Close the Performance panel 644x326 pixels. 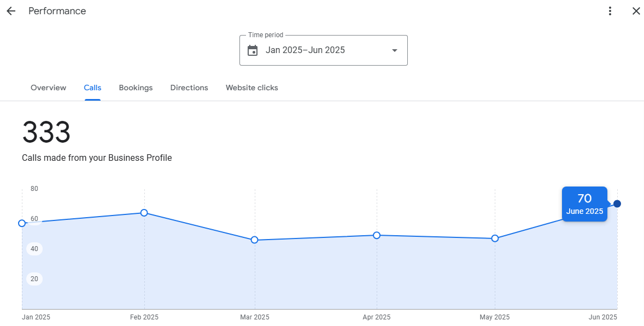[x=636, y=11]
